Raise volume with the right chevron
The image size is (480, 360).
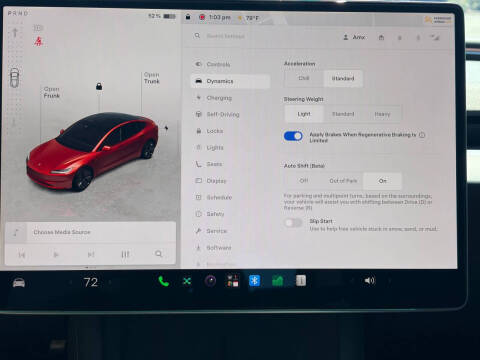389,281
